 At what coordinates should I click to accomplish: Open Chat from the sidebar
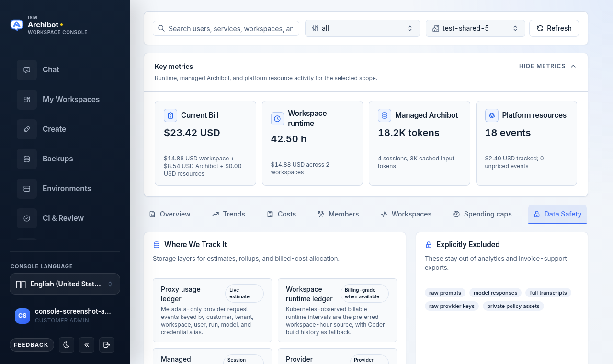(x=65, y=70)
